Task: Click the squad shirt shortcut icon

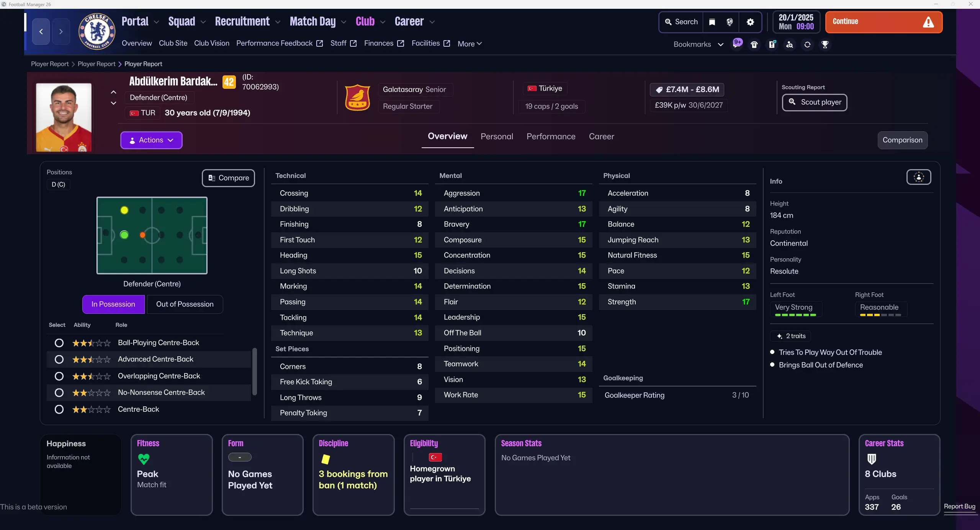Action: (754, 45)
